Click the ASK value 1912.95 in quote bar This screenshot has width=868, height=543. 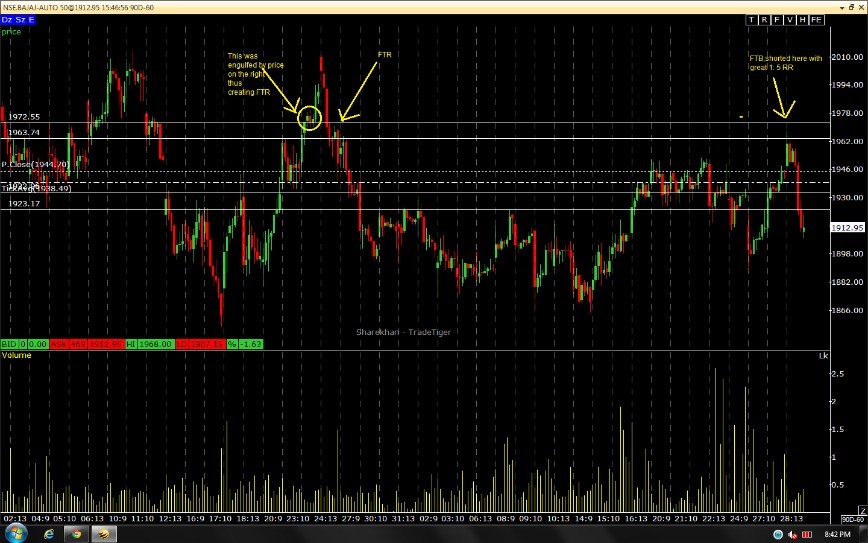click(105, 344)
